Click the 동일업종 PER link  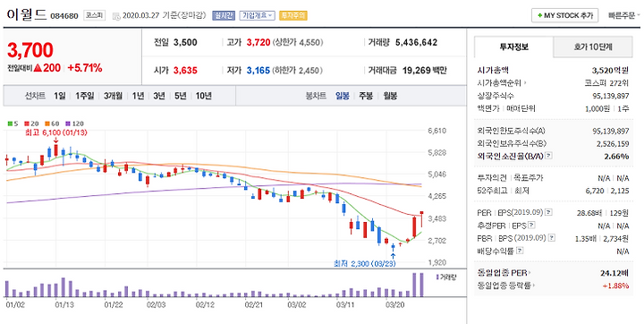[x=503, y=273]
